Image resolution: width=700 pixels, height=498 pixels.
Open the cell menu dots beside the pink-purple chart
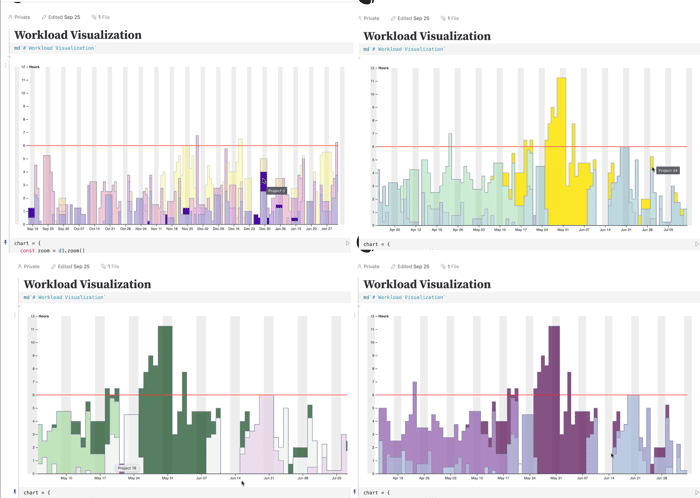[5, 65]
